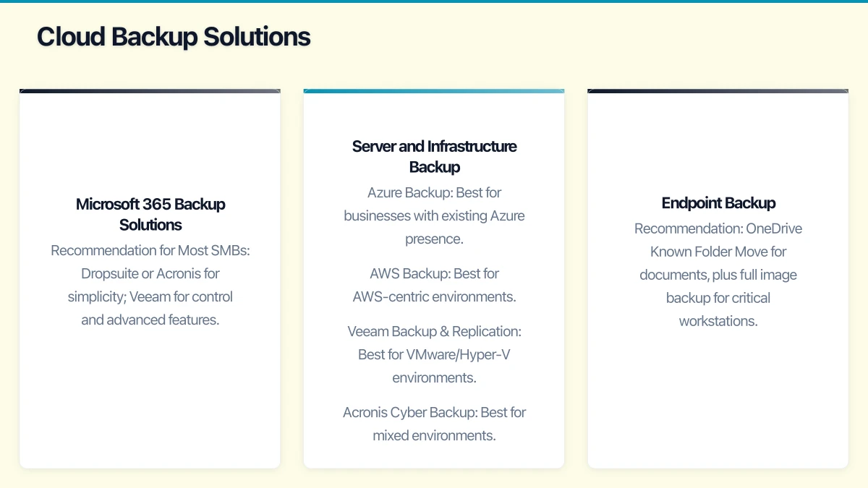
Task: Click the "full image backup for critical workstations" text
Action: [x=718, y=298]
